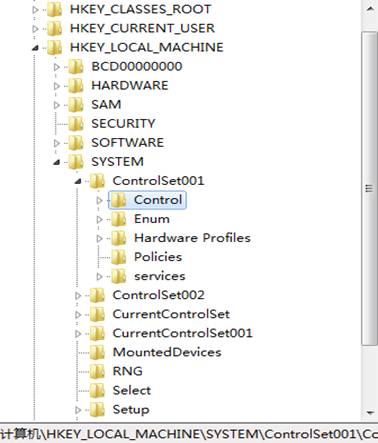Click the Enum folder icon
The image size is (378, 443).
(x=118, y=219)
